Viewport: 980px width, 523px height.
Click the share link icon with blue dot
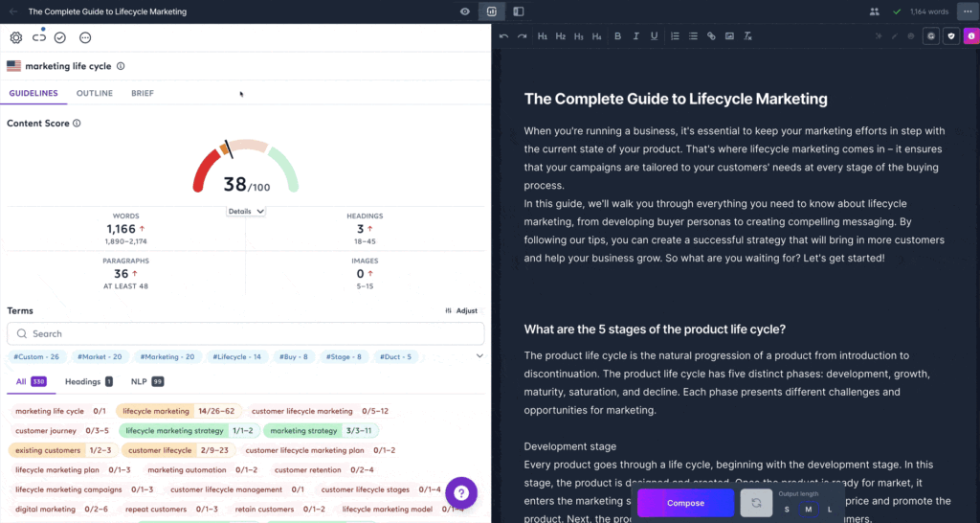[39, 37]
